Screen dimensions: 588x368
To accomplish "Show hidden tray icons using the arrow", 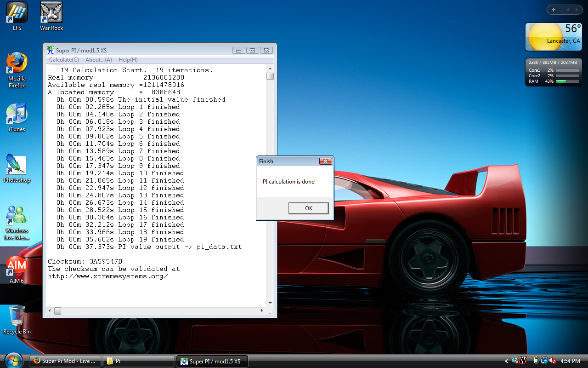I will [x=507, y=361].
